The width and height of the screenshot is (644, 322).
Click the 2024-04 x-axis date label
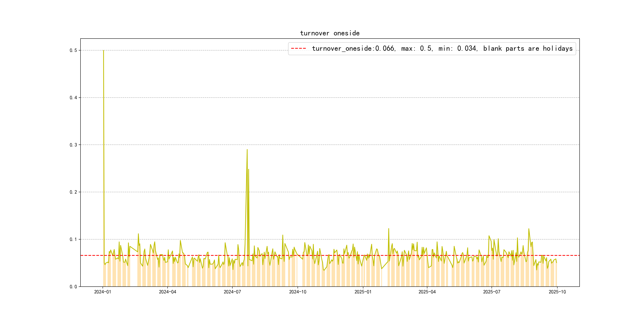click(x=168, y=292)
